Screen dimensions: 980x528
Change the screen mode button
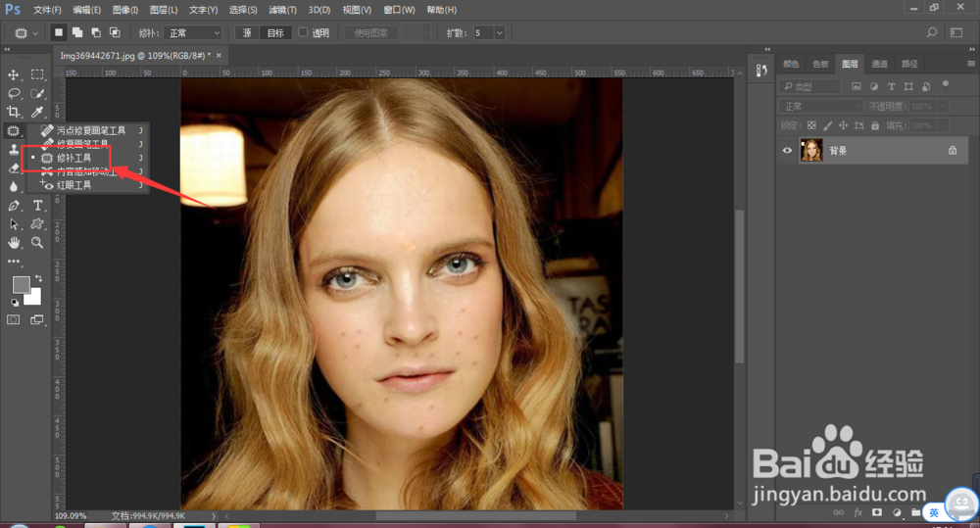coord(37,320)
